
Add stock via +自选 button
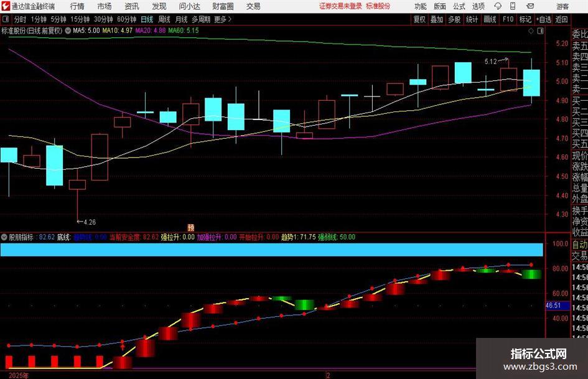[x=543, y=19]
